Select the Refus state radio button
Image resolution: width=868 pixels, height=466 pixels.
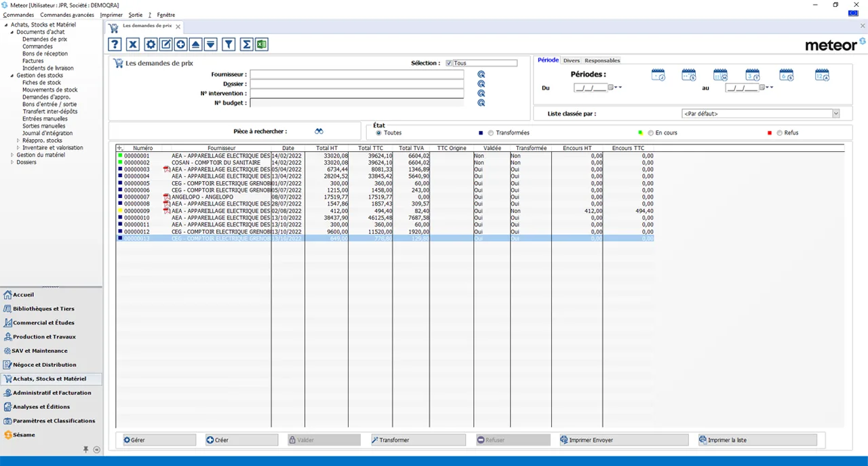click(x=780, y=133)
